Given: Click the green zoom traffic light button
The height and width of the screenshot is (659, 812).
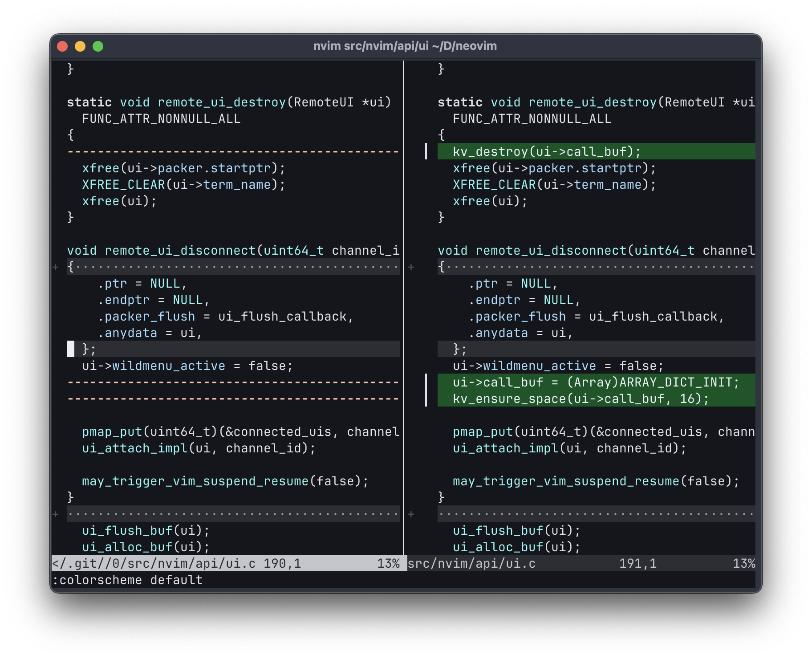Looking at the screenshot, I should coord(98,46).
